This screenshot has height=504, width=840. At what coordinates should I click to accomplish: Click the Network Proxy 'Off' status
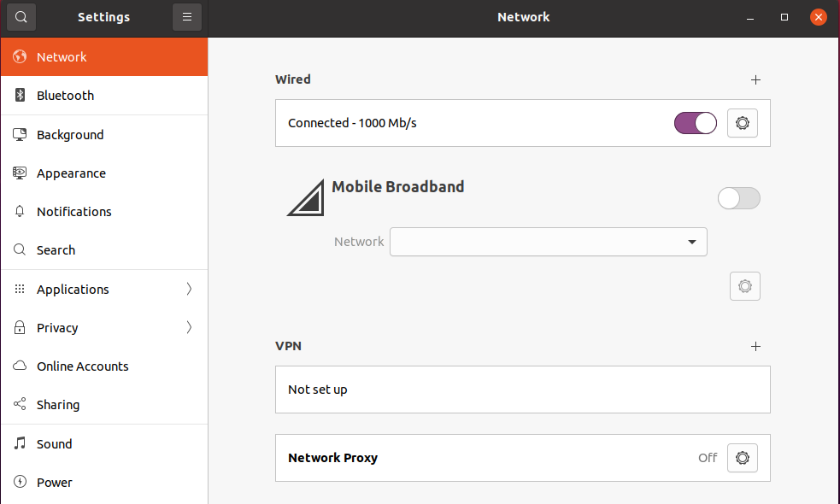pos(708,458)
